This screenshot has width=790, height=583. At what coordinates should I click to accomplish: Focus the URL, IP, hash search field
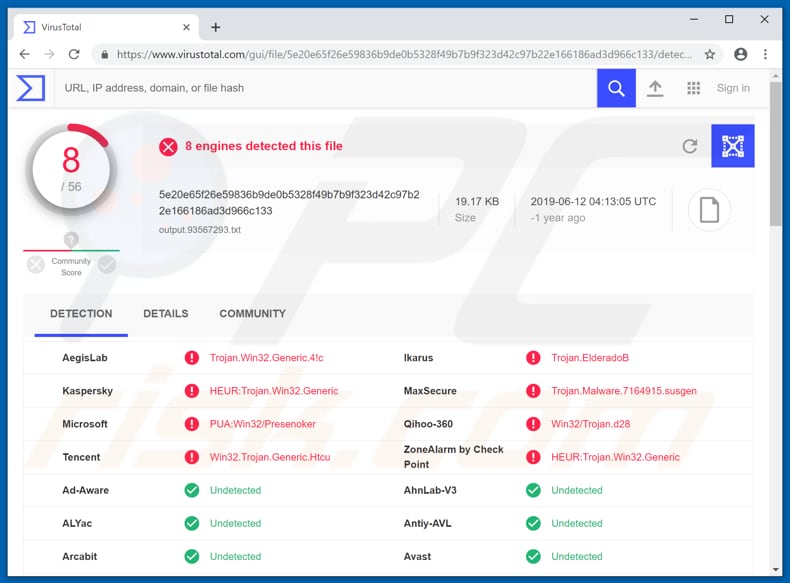pos(325,88)
